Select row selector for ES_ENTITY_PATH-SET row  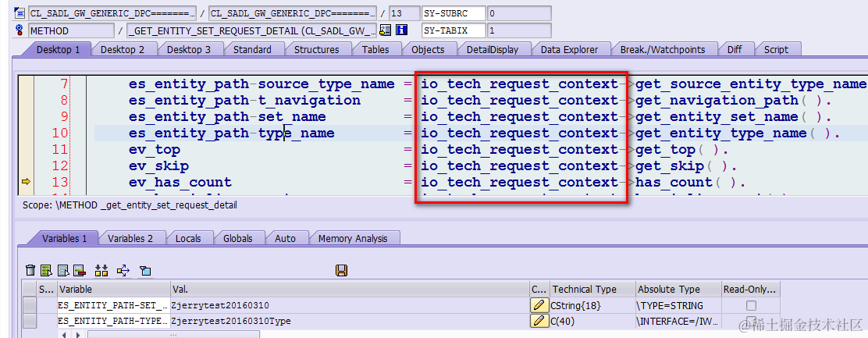pyautogui.click(x=30, y=304)
